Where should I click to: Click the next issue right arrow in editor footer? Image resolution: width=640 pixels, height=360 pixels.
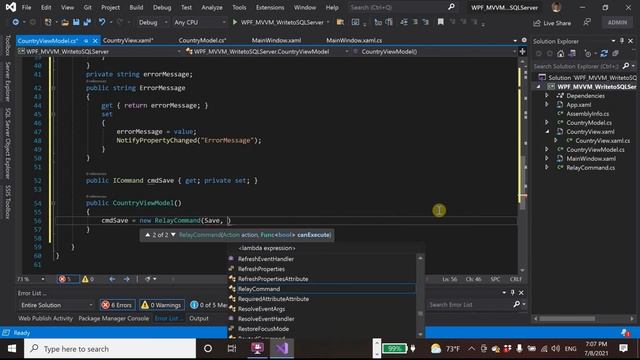[x=127, y=279]
